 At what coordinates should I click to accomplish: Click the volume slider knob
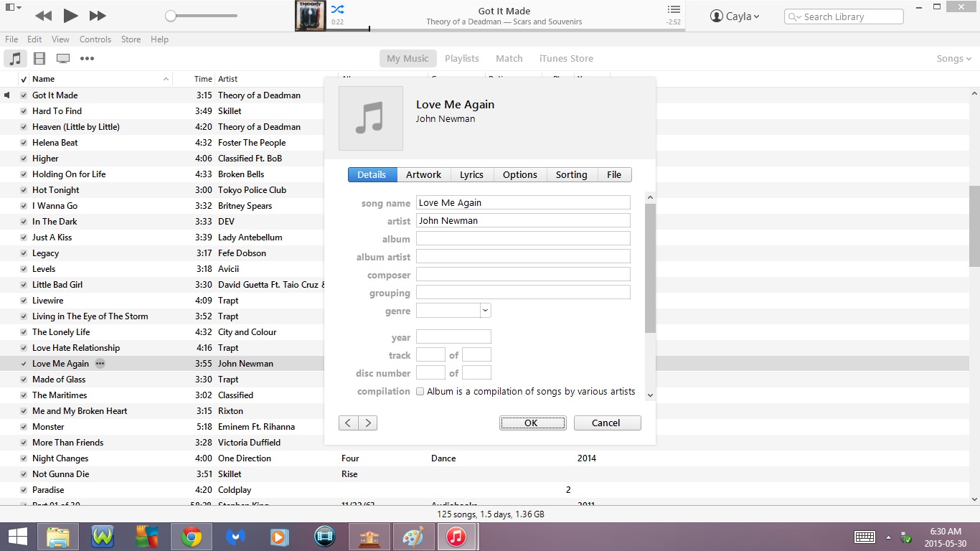(171, 16)
